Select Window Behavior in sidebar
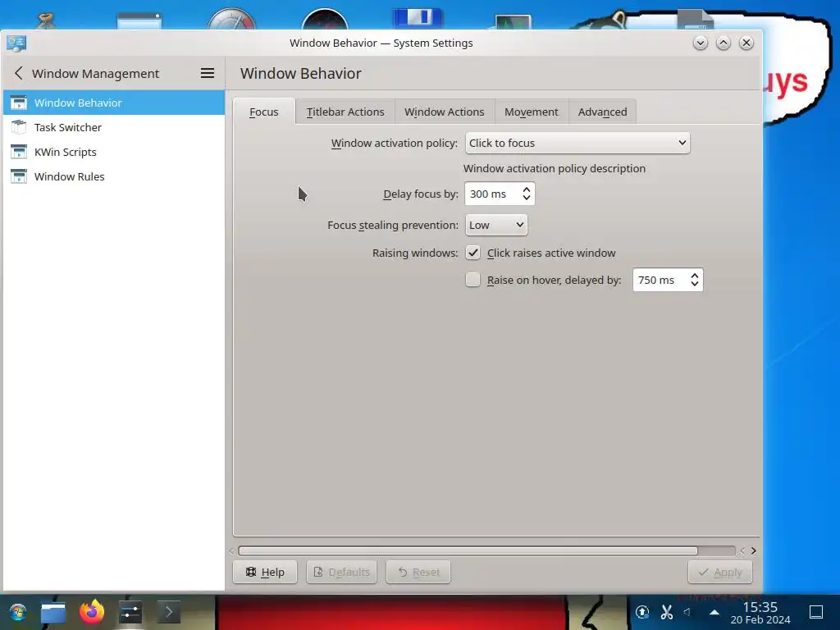This screenshot has height=630, width=840. [113, 103]
